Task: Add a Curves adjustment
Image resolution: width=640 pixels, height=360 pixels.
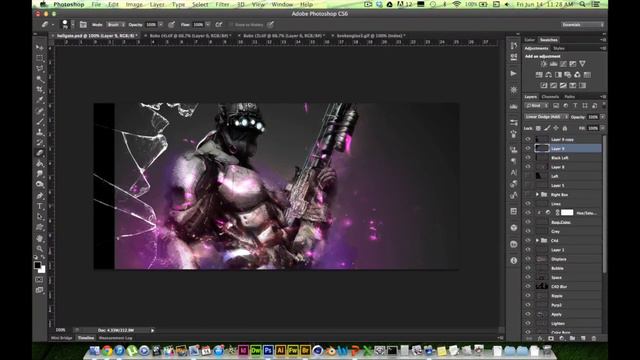Action: tap(563, 64)
